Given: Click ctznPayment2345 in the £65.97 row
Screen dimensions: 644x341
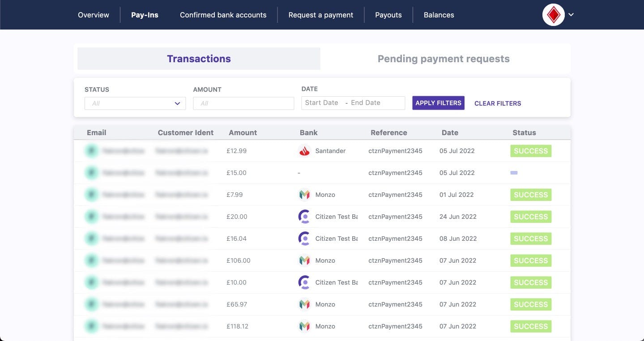Looking at the screenshot, I should [x=395, y=304].
